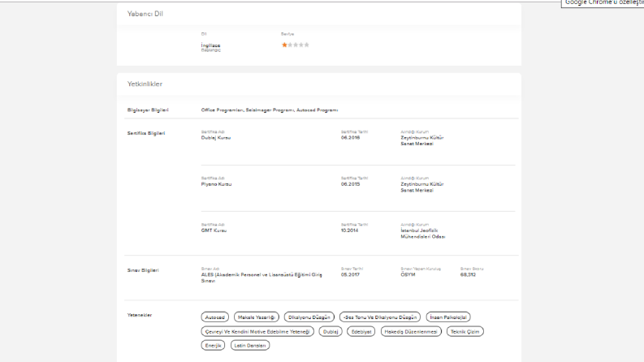The image size is (644, 362).
Task: Click the Sınav Bilgileri label
Action: click(143, 270)
